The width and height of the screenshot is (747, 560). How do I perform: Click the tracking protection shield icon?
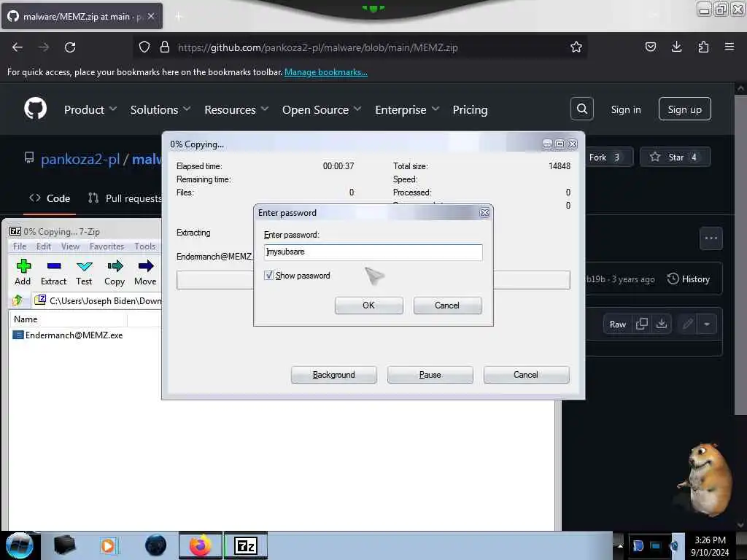pyautogui.click(x=144, y=47)
